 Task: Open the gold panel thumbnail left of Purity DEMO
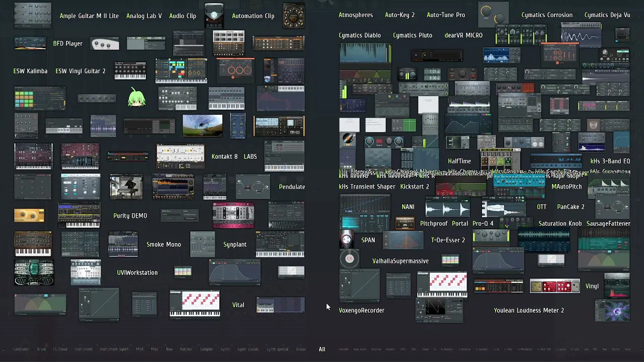[x=29, y=215]
